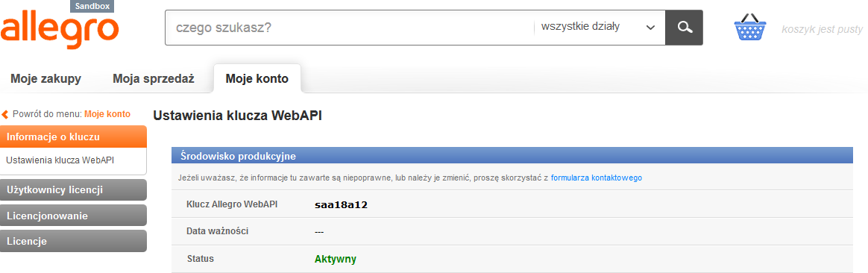
Task: Expand 'Licencjonowanie' sidebar section
Action: tap(73, 216)
